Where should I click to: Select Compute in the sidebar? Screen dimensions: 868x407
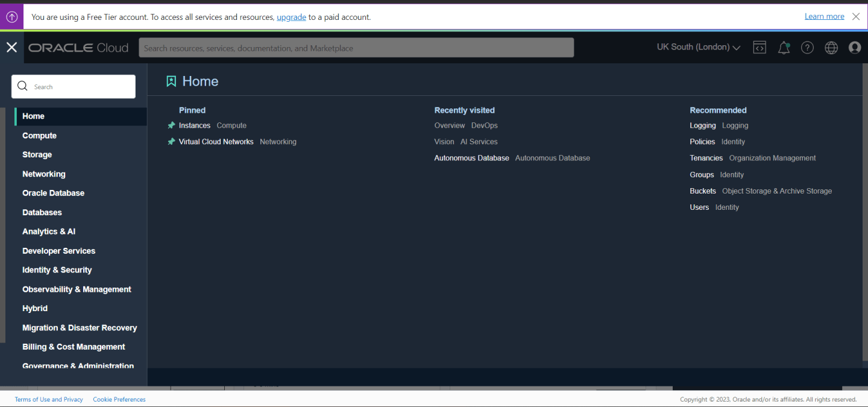[39, 135]
